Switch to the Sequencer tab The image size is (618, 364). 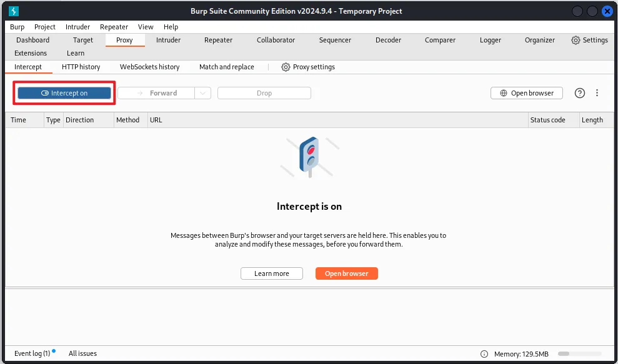tap(335, 40)
